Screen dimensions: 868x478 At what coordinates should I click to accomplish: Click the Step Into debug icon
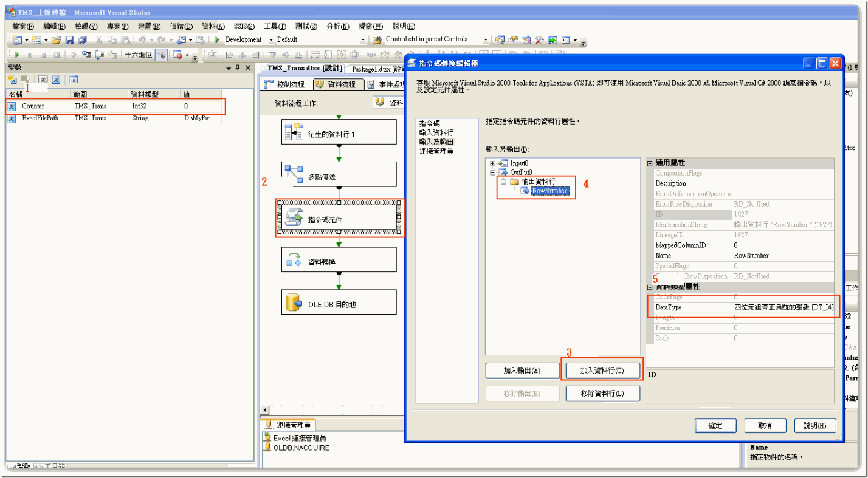click(86, 55)
